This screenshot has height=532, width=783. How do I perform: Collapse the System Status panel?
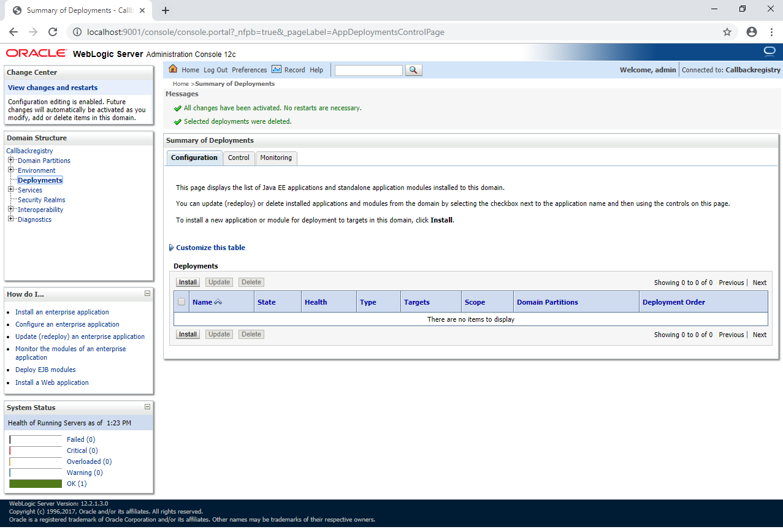pyautogui.click(x=147, y=407)
